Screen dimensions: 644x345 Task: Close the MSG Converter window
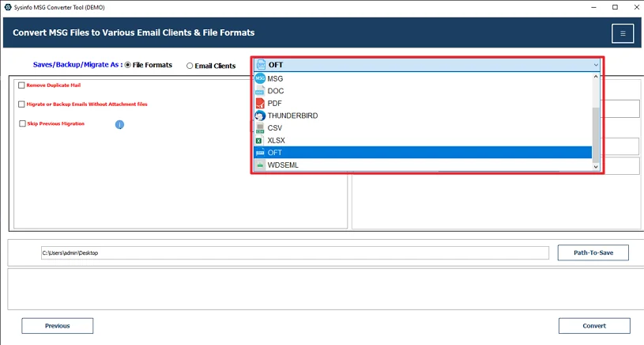[x=636, y=7]
